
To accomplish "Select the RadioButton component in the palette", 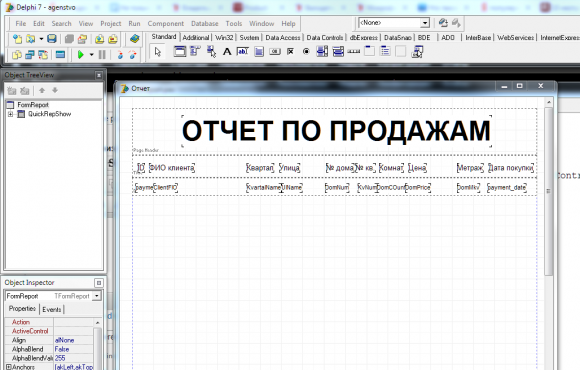I will click(306, 51).
